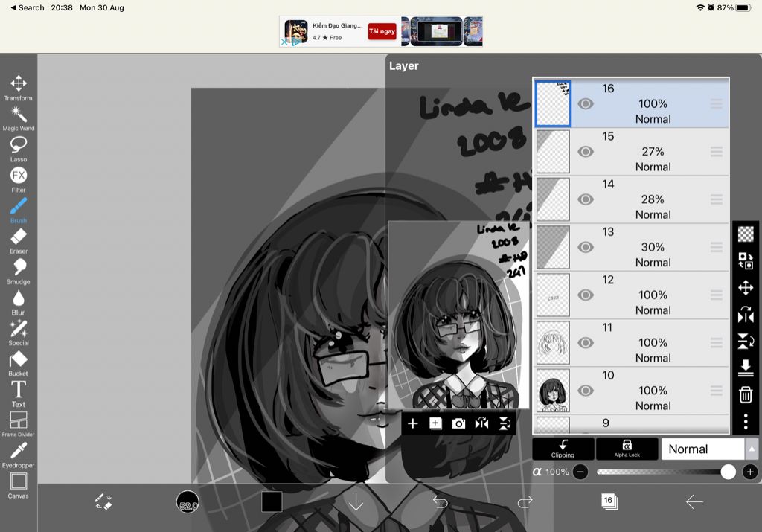Open layers panel via 16 layers icon
762x532 pixels.
tap(609, 502)
